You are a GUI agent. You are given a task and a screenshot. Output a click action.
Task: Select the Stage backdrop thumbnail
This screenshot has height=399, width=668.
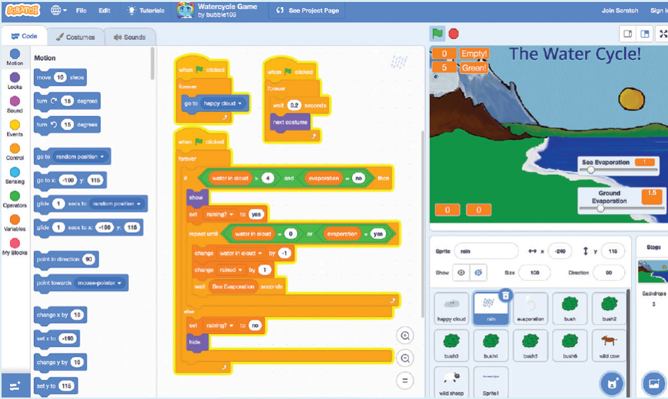653,271
